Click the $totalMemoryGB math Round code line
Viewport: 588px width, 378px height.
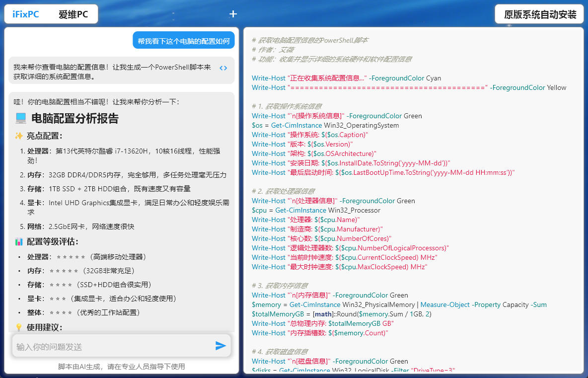(x=342, y=314)
